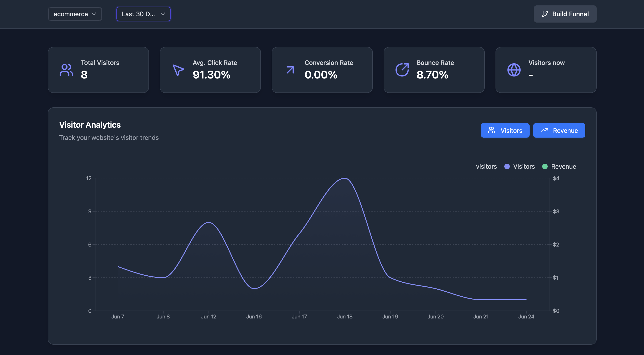Click the Build Funnel button
Image resolution: width=644 pixels, height=355 pixels.
(565, 14)
